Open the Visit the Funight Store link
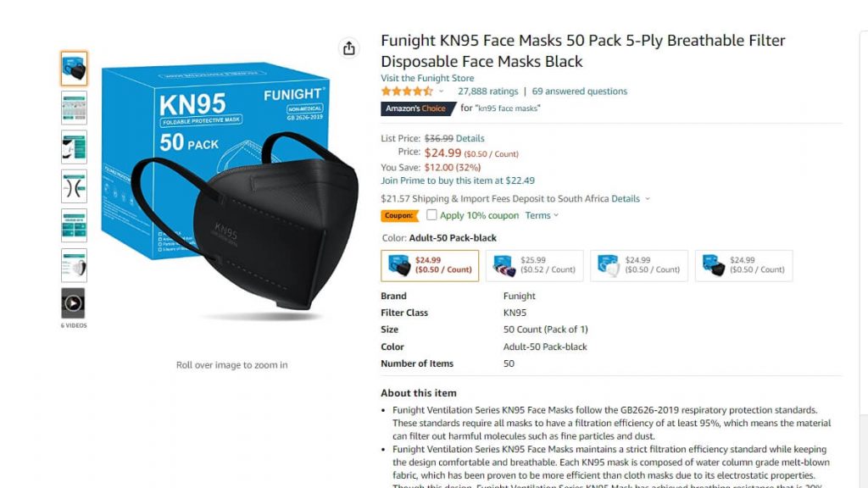This screenshot has height=488, width=868. [427, 78]
